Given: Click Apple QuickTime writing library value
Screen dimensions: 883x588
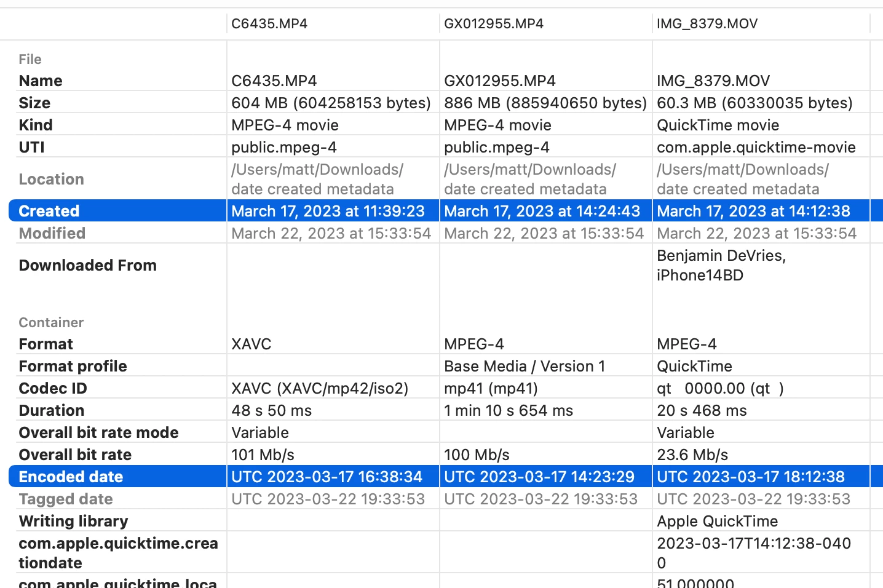Looking at the screenshot, I should (718, 521).
